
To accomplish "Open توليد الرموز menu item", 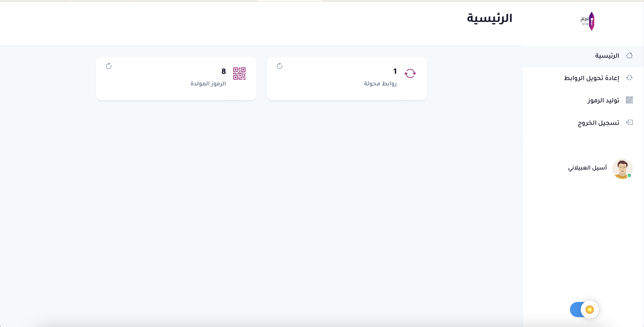I will click(603, 100).
